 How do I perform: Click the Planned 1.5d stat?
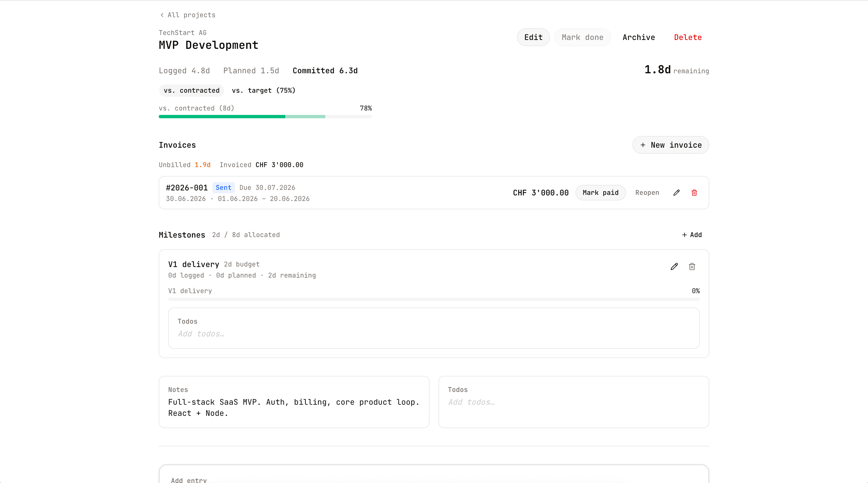click(x=251, y=71)
